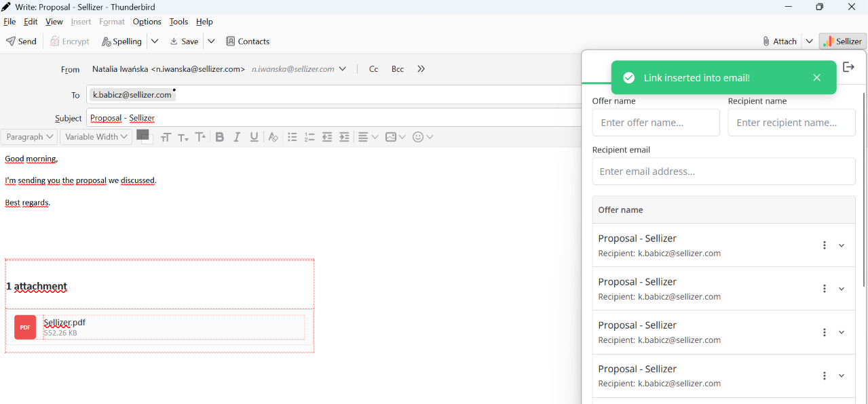Add a Bcc field
This screenshot has height=404, width=868.
pyautogui.click(x=398, y=69)
